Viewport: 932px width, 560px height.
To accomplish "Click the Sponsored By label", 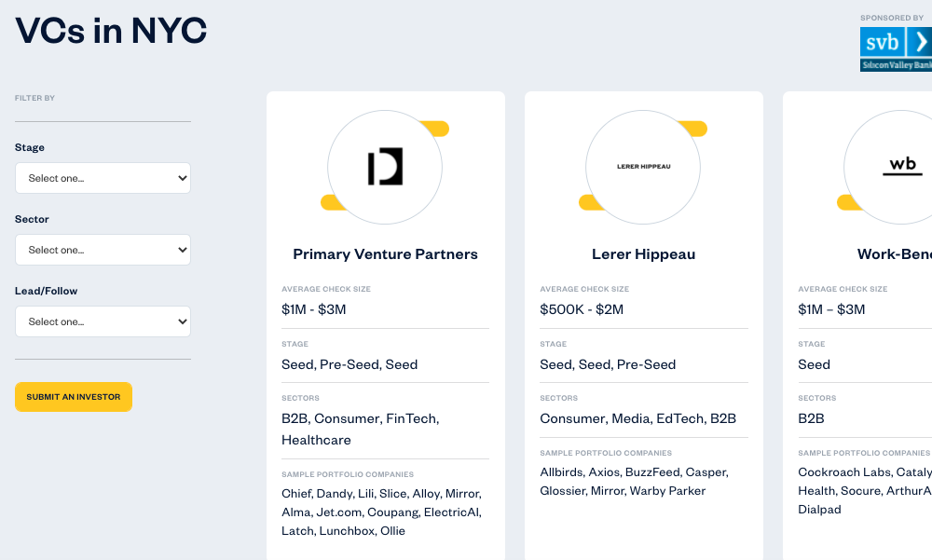I will 892,18.
